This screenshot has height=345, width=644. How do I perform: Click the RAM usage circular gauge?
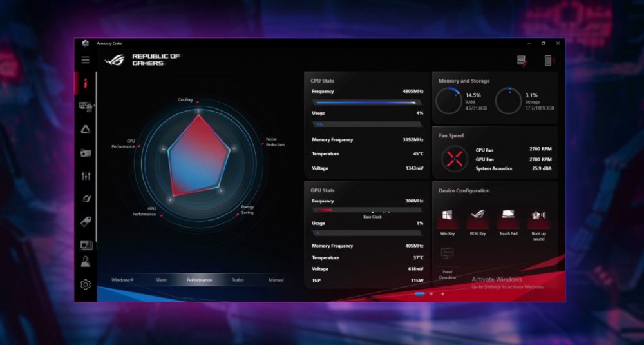448,101
